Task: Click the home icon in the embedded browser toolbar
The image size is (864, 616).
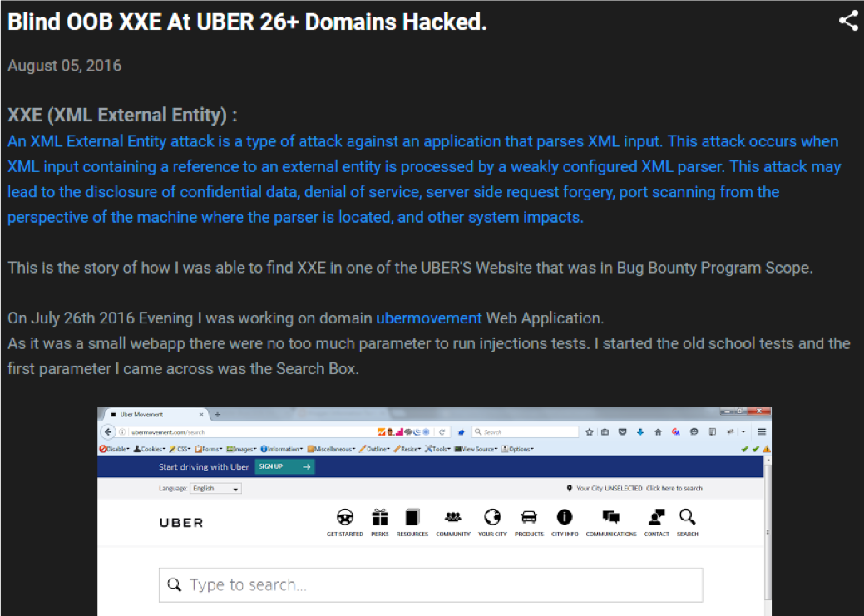Action: (x=658, y=432)
